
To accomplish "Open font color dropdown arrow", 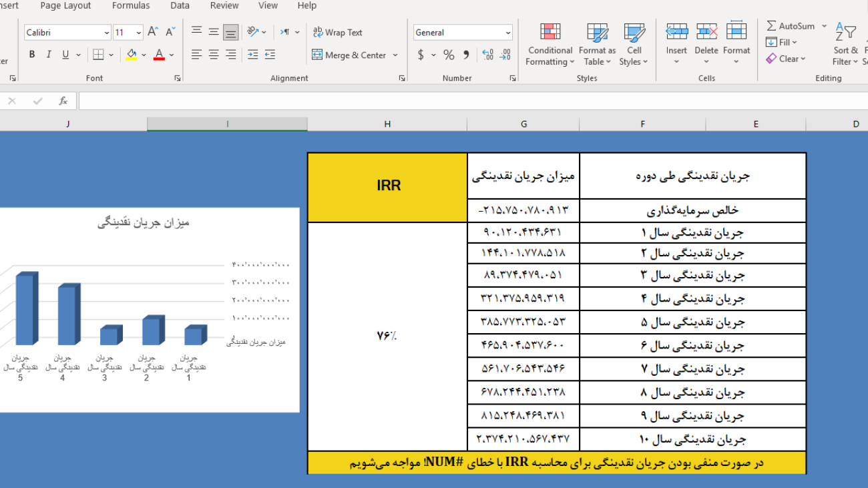I will (172, 55).
